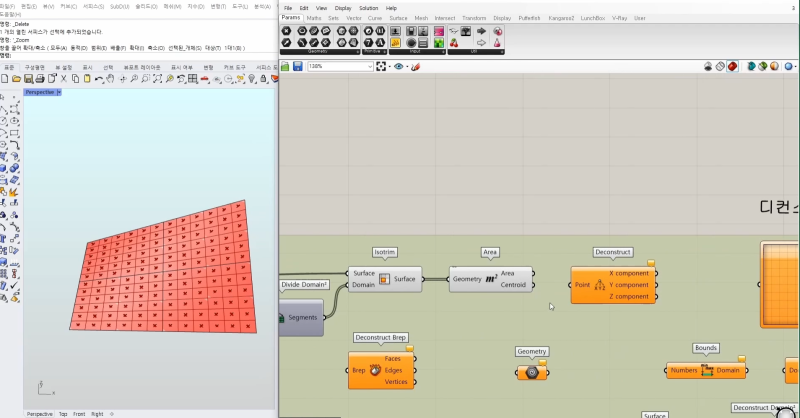This screenshot has width=800, height=418.
Task: Toggle the no-preview mode icon in Grasshopper
Action: tap(708, 66)
